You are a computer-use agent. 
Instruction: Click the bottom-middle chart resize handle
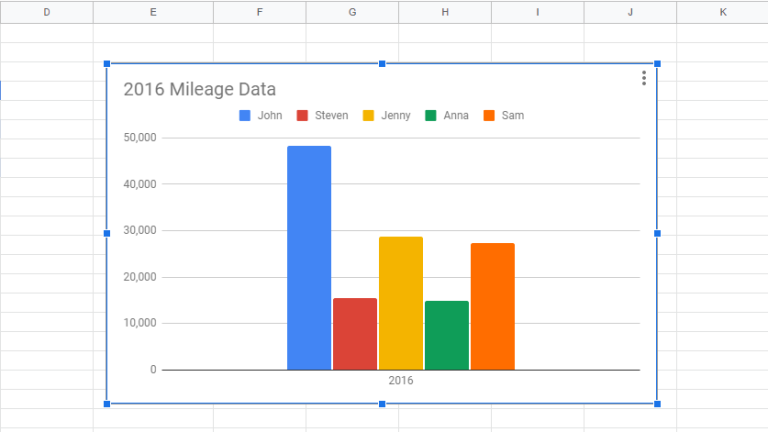coord(382,404)
